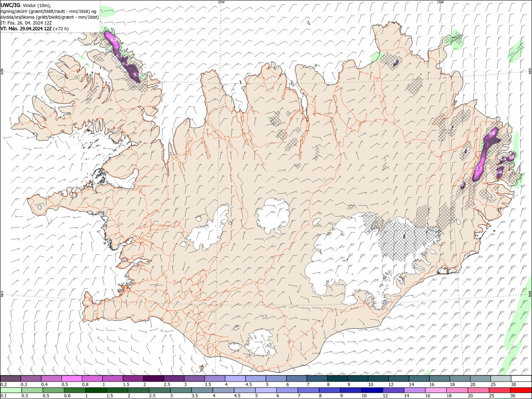Click the 'VT: Mán. 29.04.2024 12Z (+72 h)' line
532x399 pixels.
tap(35, 29)
